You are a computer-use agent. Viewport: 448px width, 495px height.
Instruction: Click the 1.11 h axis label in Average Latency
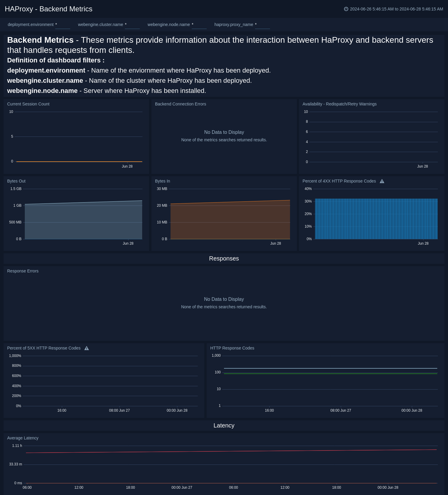pyautogui.click(x=17, y=446)
